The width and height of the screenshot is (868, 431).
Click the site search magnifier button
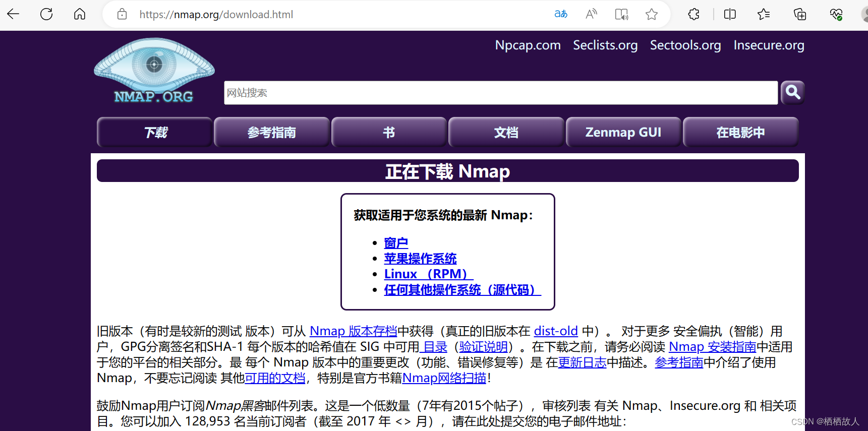point(792,92)
